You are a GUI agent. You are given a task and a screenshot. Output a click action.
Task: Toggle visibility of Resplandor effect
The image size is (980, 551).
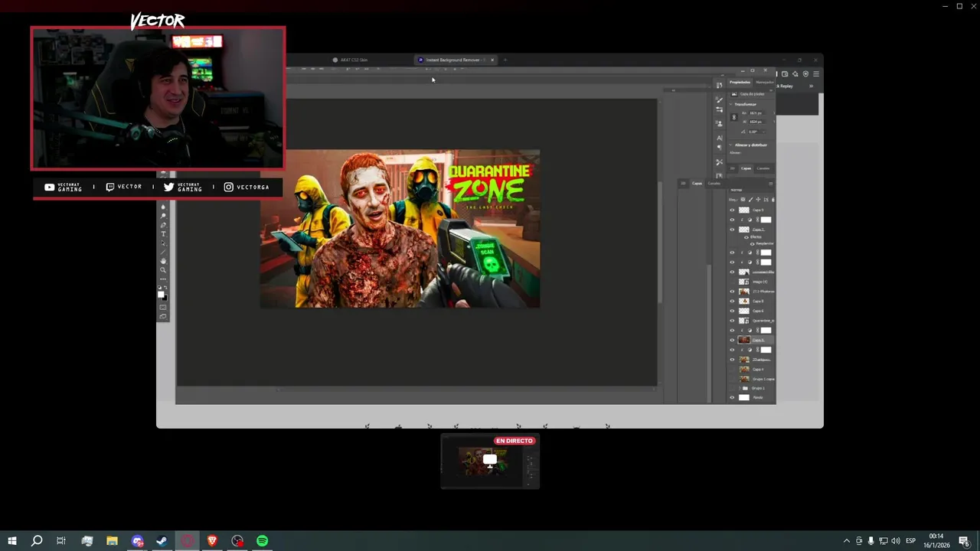pyautogui.click(x=752, y=244)
